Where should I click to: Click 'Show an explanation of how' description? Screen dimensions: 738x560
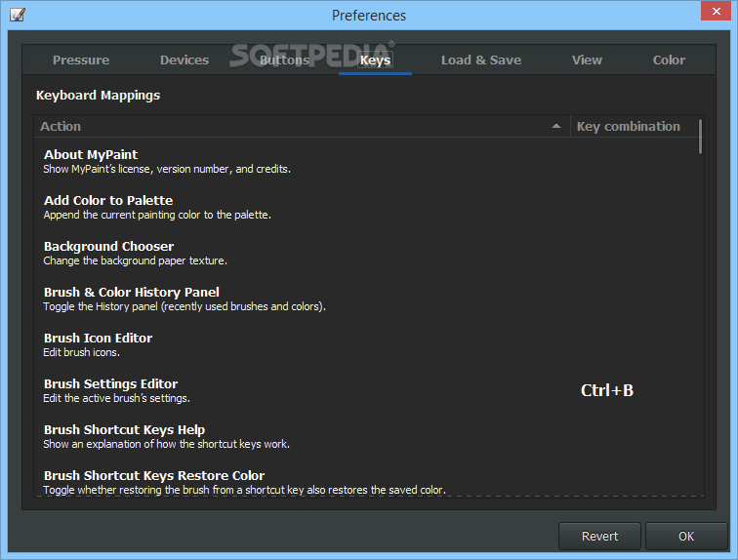pos(167,444)
